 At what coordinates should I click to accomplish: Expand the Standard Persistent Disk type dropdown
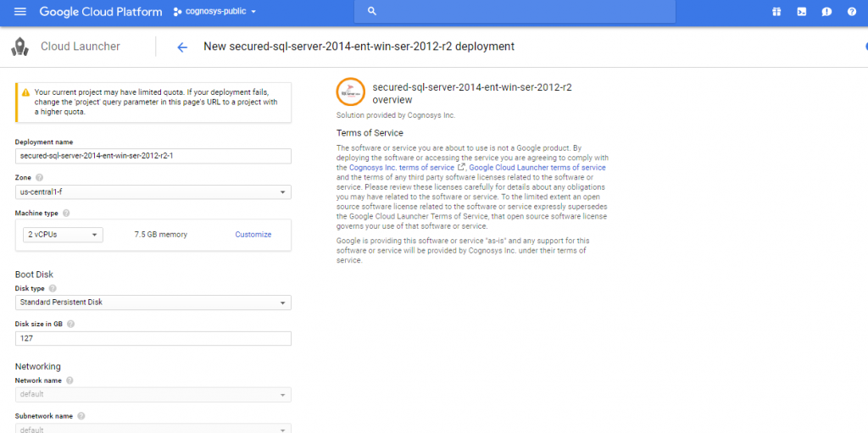(x=153, y=303)
